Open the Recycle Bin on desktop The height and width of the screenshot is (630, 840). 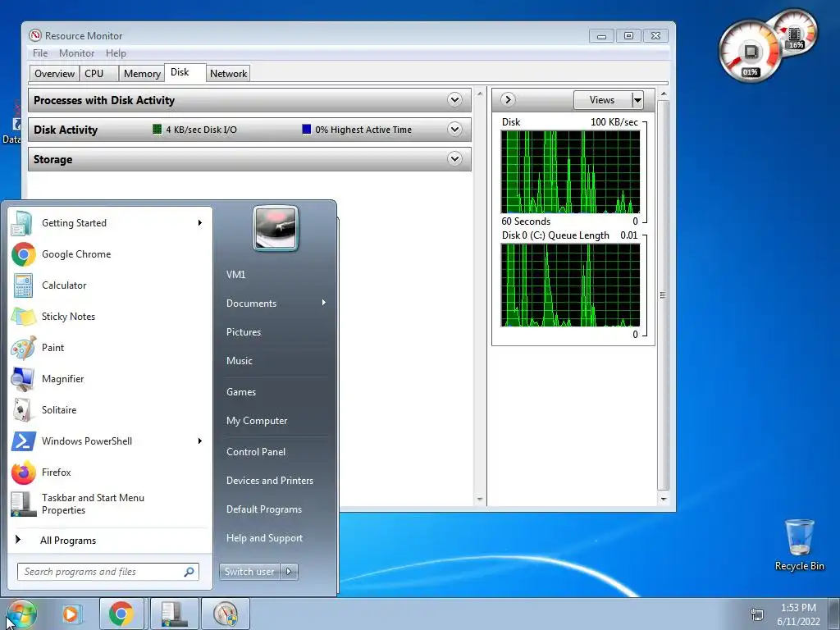pos(799,545)
